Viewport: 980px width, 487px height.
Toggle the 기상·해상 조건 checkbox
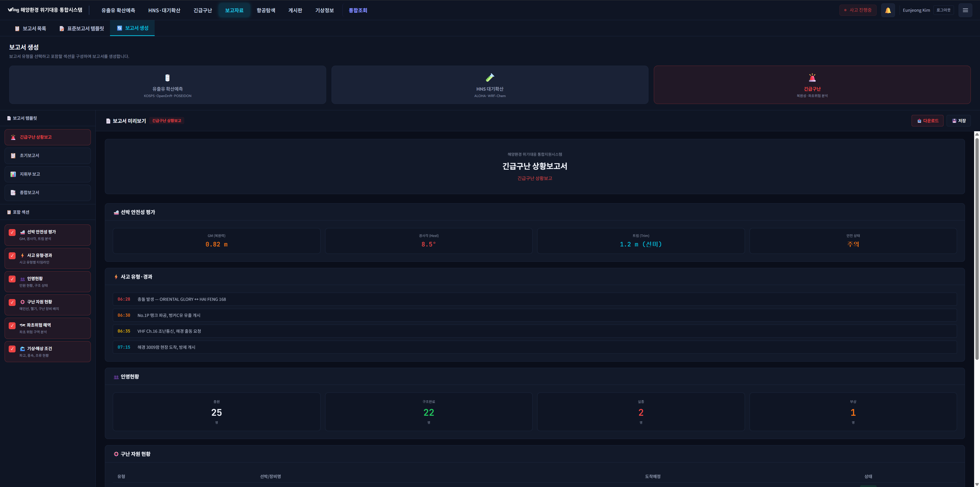click(x=12, y=349)
